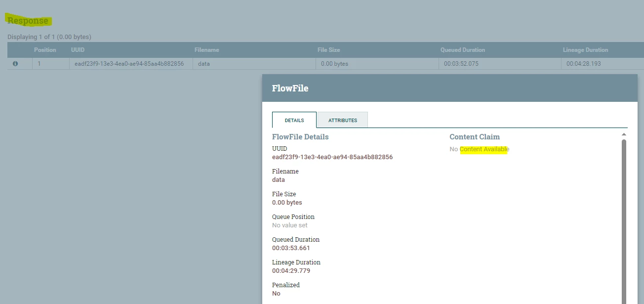
Task: Click the UUID value in FlowFile Details
Action: 332,157
